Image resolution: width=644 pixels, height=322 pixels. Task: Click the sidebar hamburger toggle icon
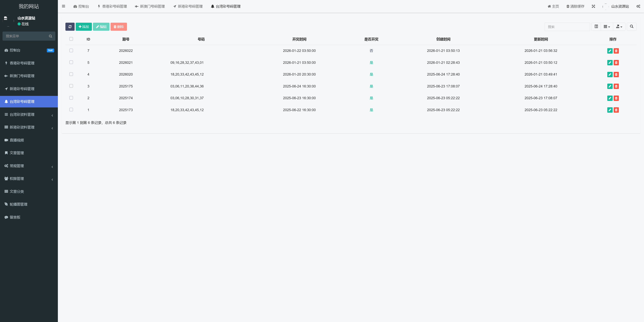click(x=64, y=6)
